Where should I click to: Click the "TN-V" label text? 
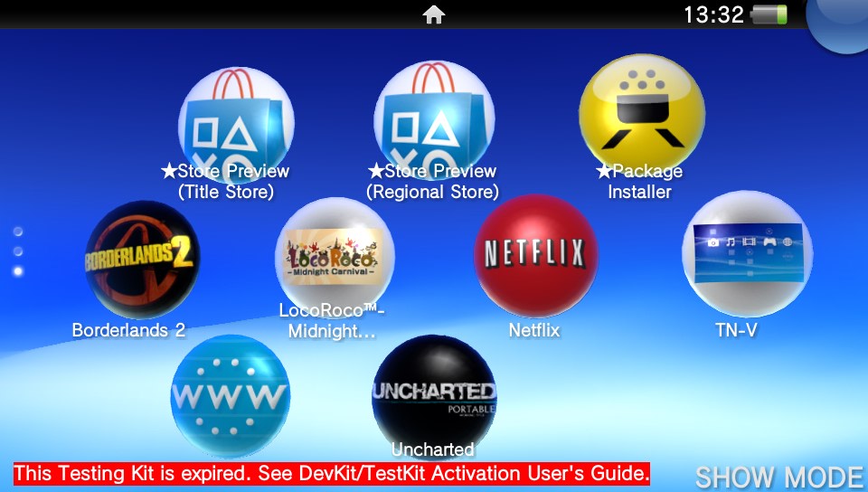point(736,330)
